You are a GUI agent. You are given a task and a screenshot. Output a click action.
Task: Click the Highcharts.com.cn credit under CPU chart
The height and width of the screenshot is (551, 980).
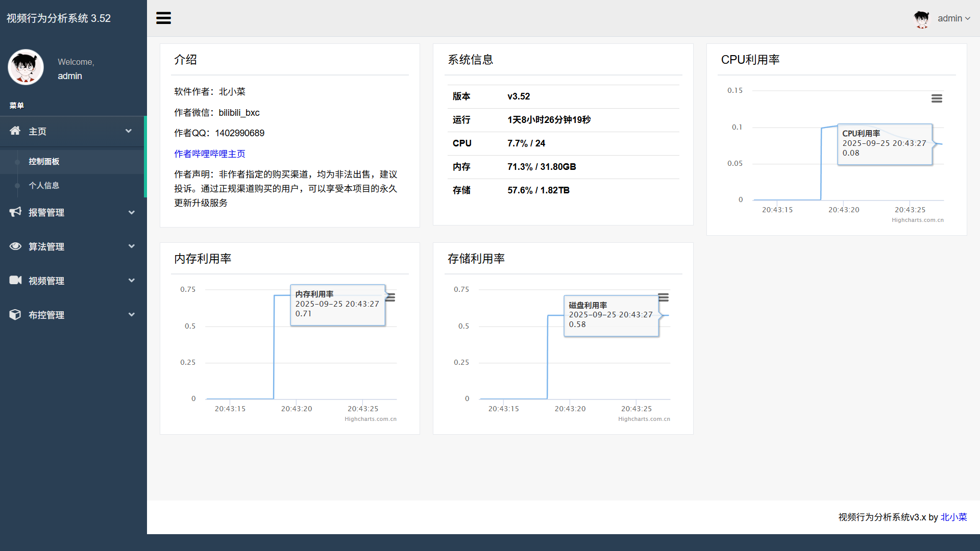(x=917, y=220)
